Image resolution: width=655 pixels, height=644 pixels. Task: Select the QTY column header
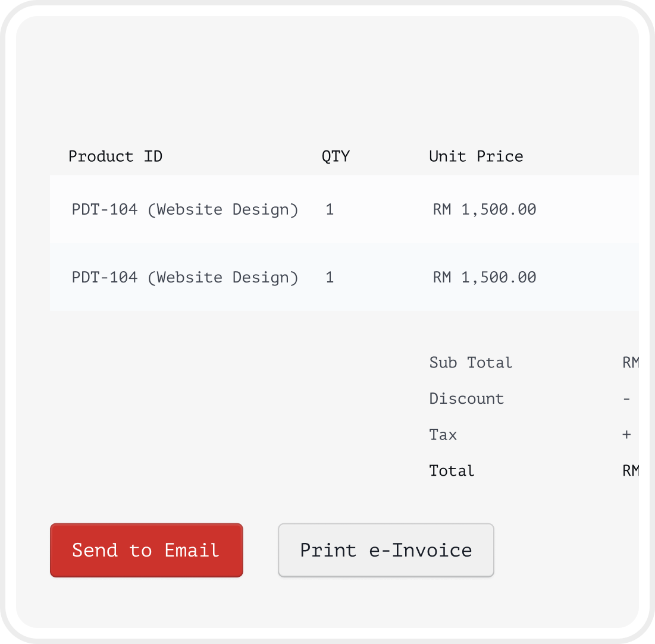336,156
